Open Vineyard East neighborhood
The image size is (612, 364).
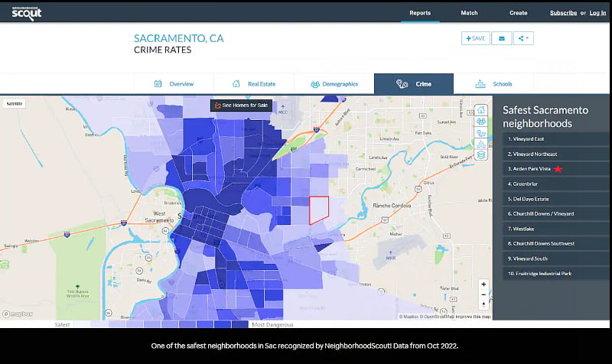(556, 139)
